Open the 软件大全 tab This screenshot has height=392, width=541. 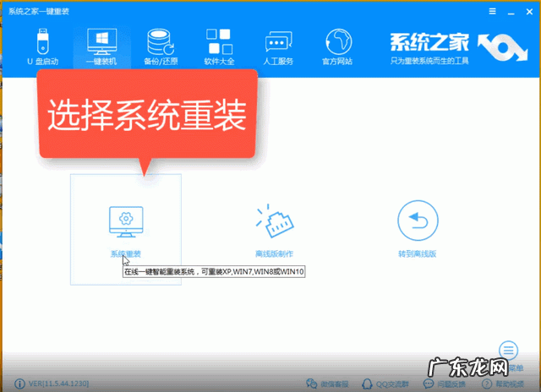click(x=219, y=46)
